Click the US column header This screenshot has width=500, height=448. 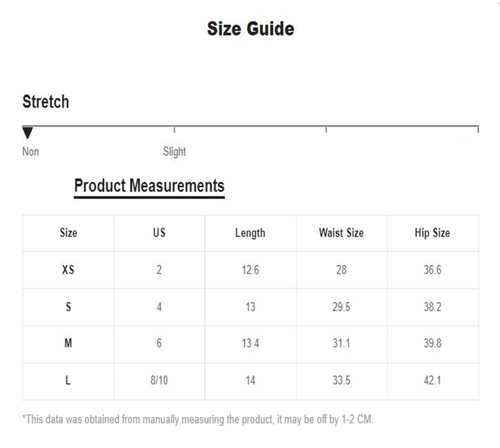159,233
